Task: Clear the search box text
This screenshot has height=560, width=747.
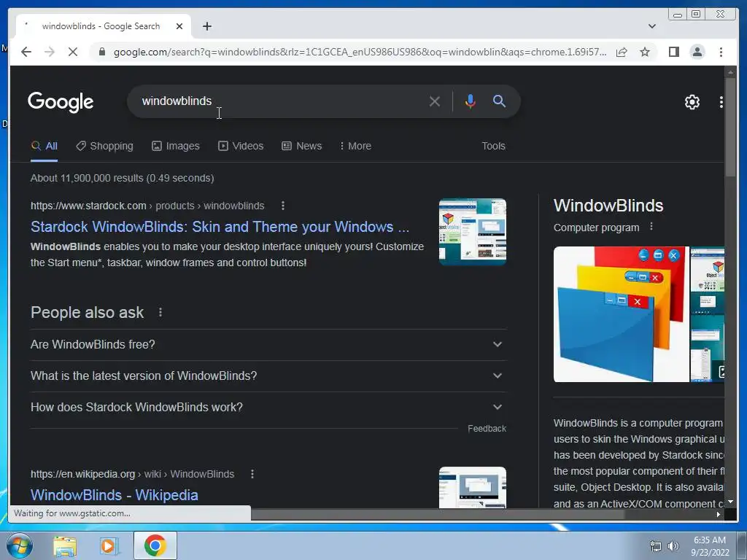Action: 434,101
